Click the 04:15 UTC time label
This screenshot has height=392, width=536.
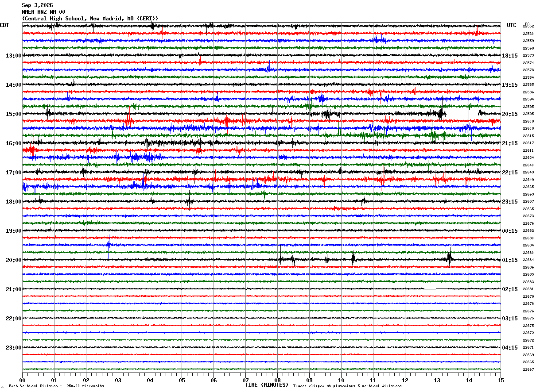pyautogui.click(x=510, y=347)
